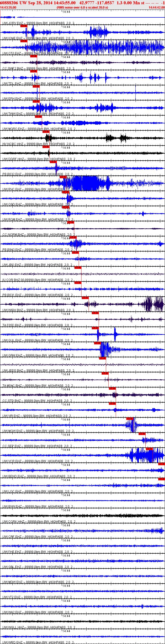This screenshot has width=165, height=644.
Task: Select the IU COR BHZ 00 station label
Action: pos(38,280)
